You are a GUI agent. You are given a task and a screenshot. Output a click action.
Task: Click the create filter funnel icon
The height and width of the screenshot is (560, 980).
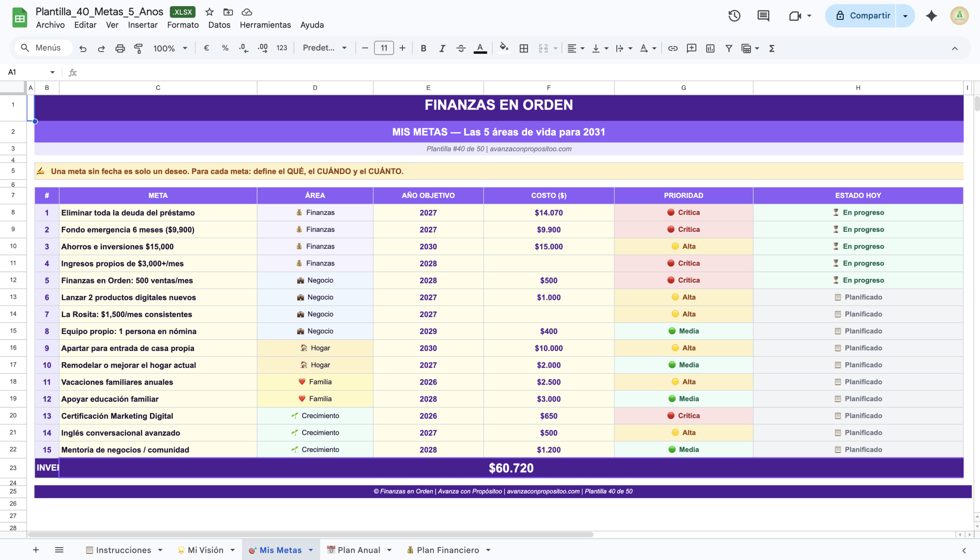coord(728,48)
